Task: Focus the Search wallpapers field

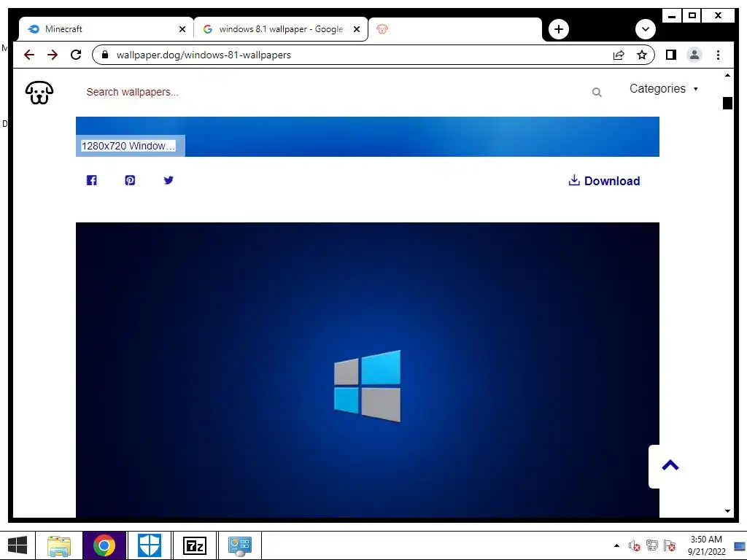Action: coord(333,92)
